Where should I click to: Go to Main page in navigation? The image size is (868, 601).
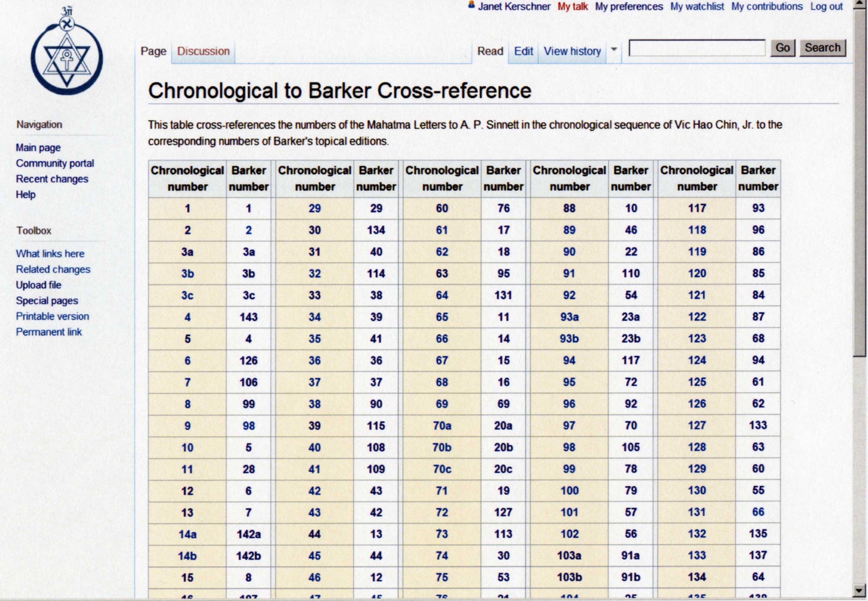(38, 148)
